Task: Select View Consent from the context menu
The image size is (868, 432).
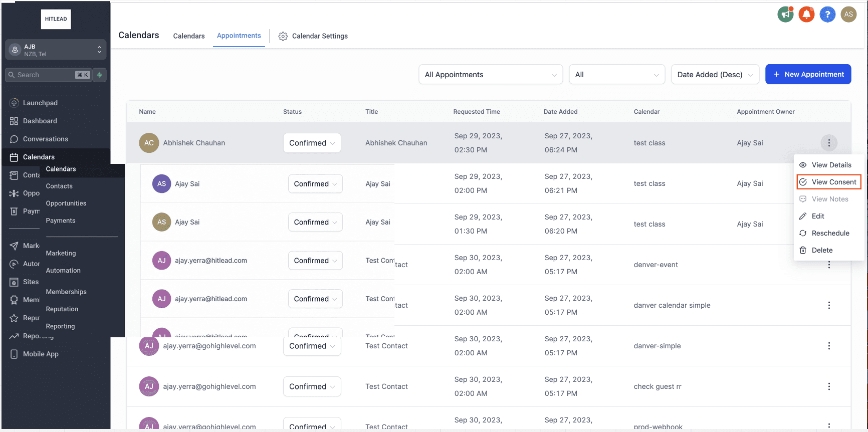Action: (829, 182)
